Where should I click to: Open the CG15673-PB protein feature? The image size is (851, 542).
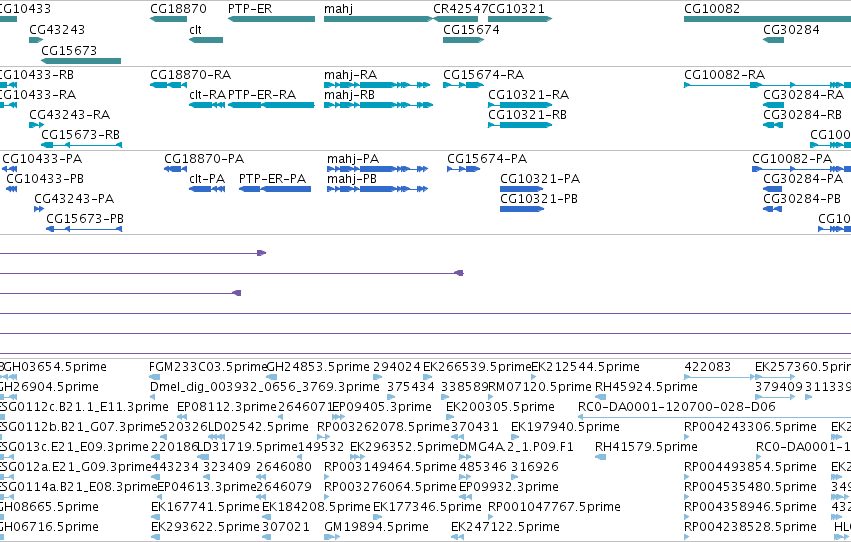84,229
